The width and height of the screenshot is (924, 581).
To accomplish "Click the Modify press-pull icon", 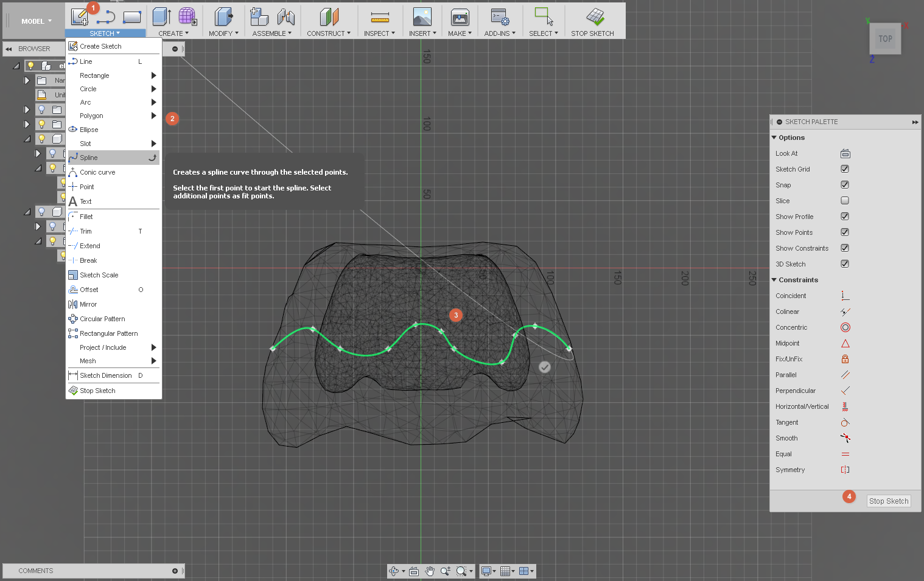I will (223, 16).
